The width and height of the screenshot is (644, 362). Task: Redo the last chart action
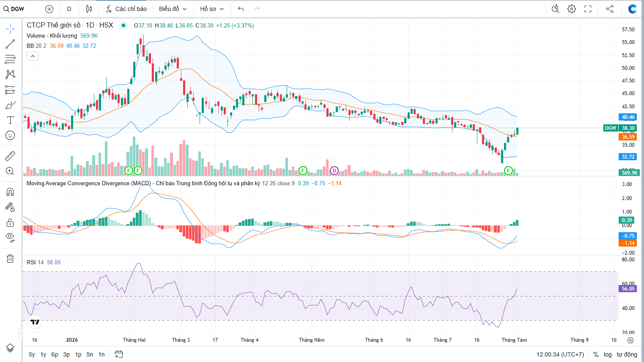[x=257, y=9]
